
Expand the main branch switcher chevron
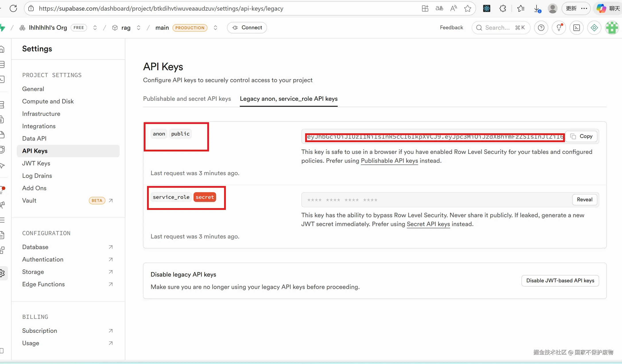pos(215,28)
